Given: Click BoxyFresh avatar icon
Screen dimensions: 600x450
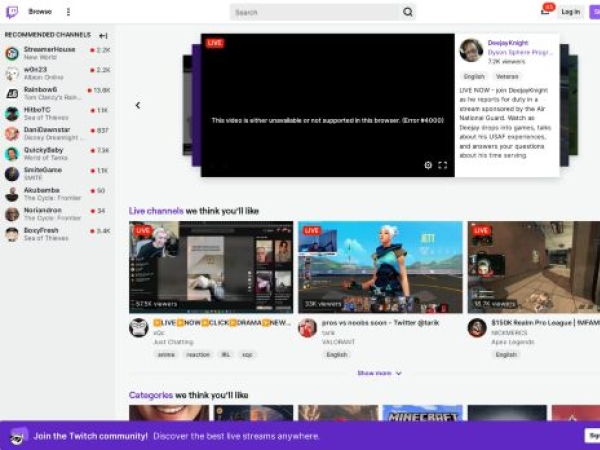Looking at the screenshot, I should click(12, 235).
